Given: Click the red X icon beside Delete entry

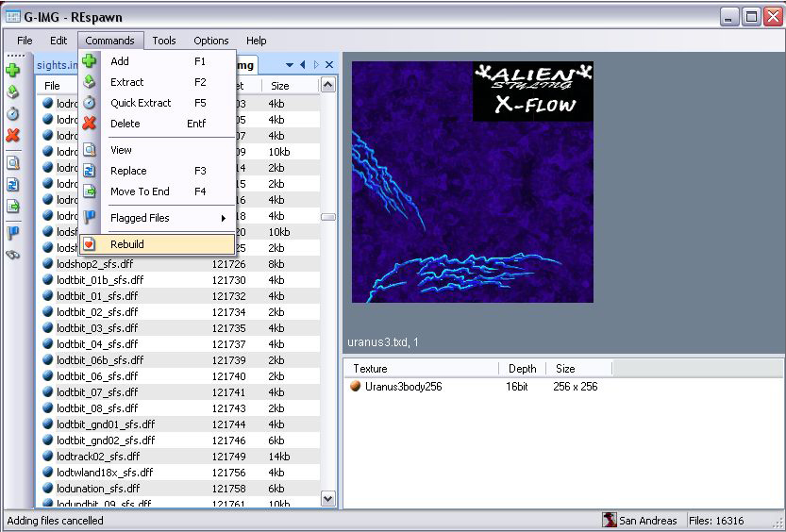Looking at the screenshot, I should (90, 124).
